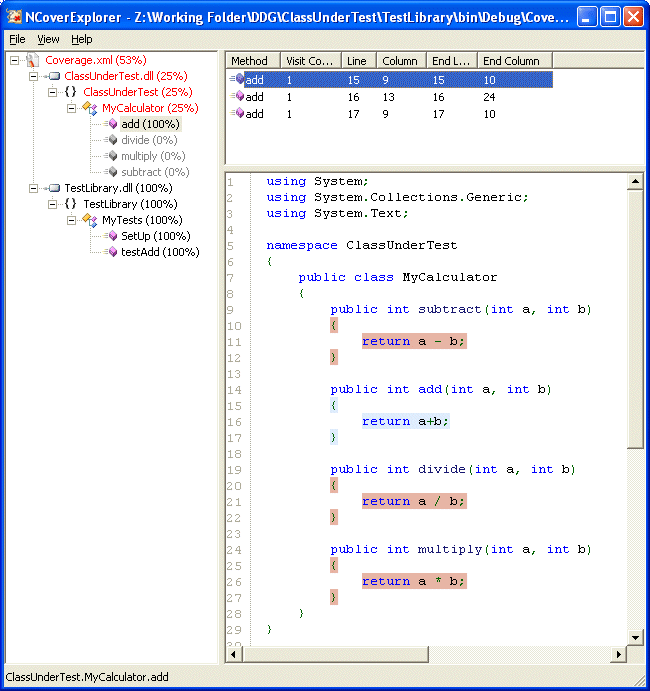Click the code pane scroll down arrow
This screenshot has height=691, width=650.
point(635,637)
